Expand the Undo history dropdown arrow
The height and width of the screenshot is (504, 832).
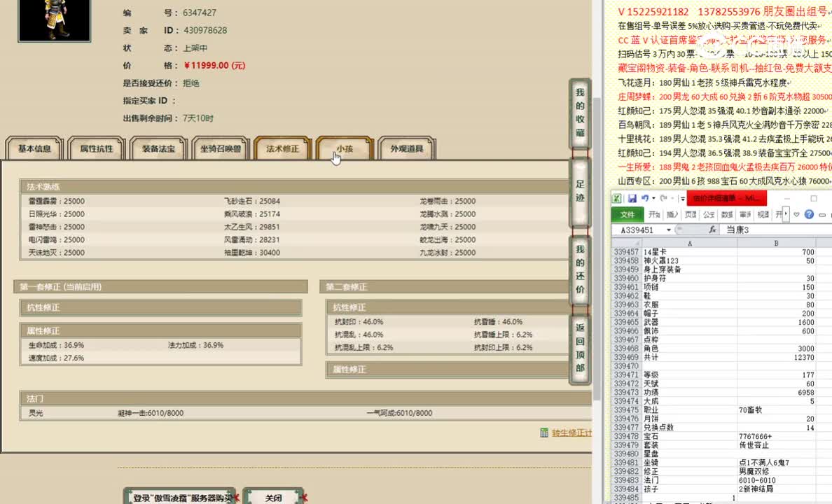pyautogui.click(x=653, y=198)
